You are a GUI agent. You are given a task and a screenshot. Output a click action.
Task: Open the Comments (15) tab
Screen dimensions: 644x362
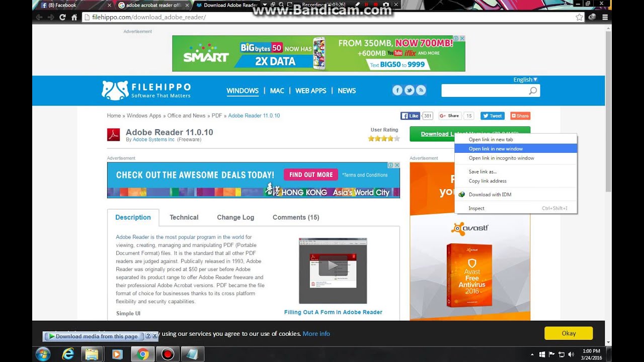coord(296,217)
